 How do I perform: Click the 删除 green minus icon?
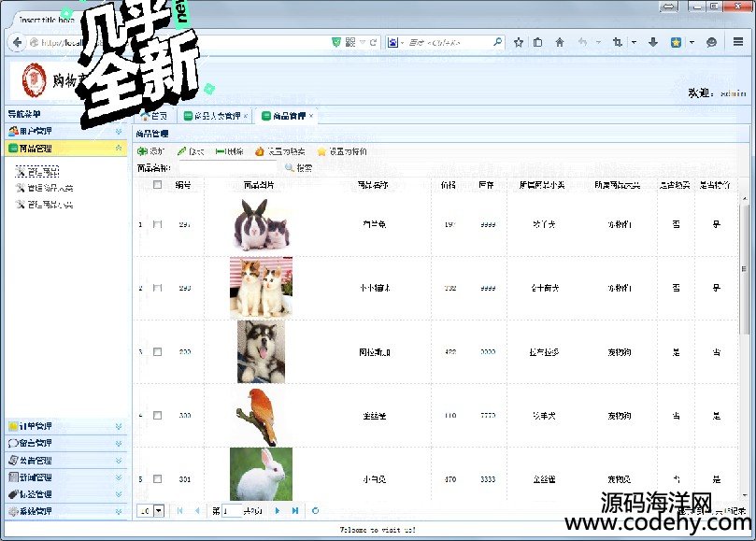tap(220, 151)
